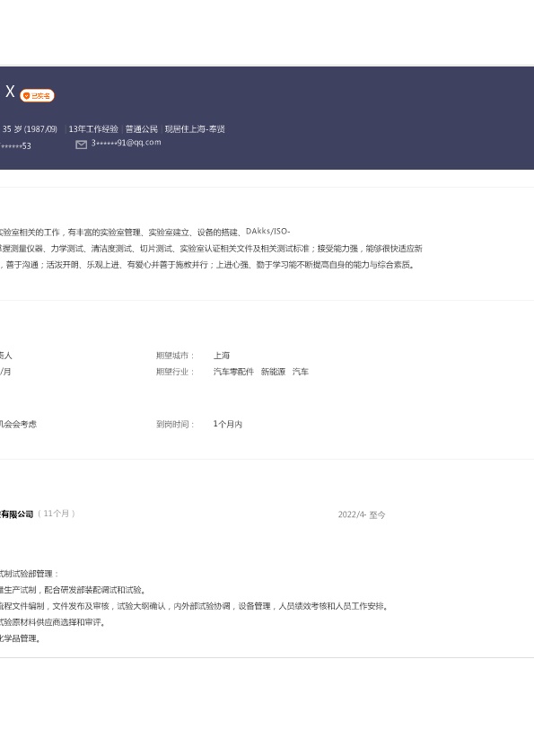Click the 新能源 industry tag
Image resolution: width=534 pixels, height=756 pixels.
point(273,372)
